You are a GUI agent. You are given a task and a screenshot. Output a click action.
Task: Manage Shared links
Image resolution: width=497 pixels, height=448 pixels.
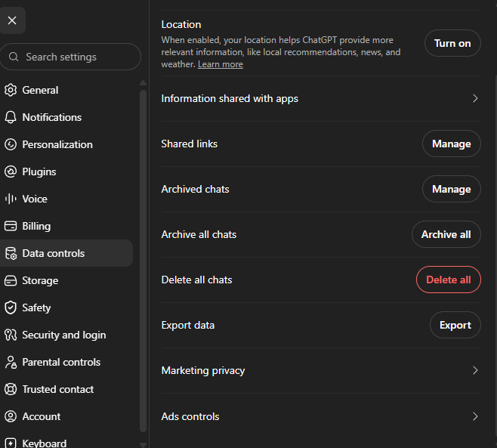pyautogui.click(x=452, y=144)
